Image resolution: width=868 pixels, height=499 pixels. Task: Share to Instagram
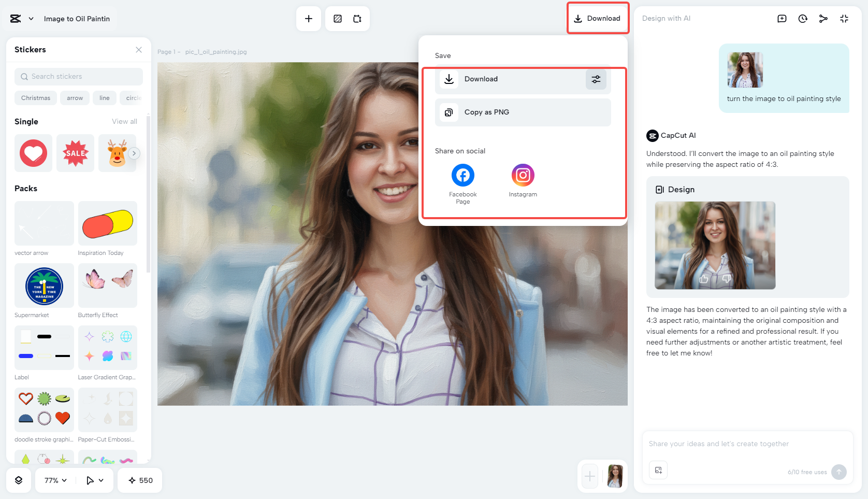coord(523,176)
